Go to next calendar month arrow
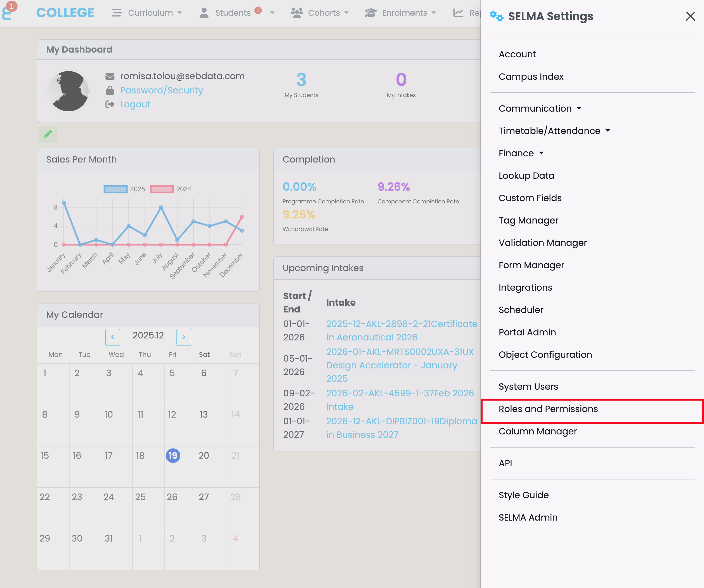This screenshot has width=704, height=588. click(x=184, y=337)
